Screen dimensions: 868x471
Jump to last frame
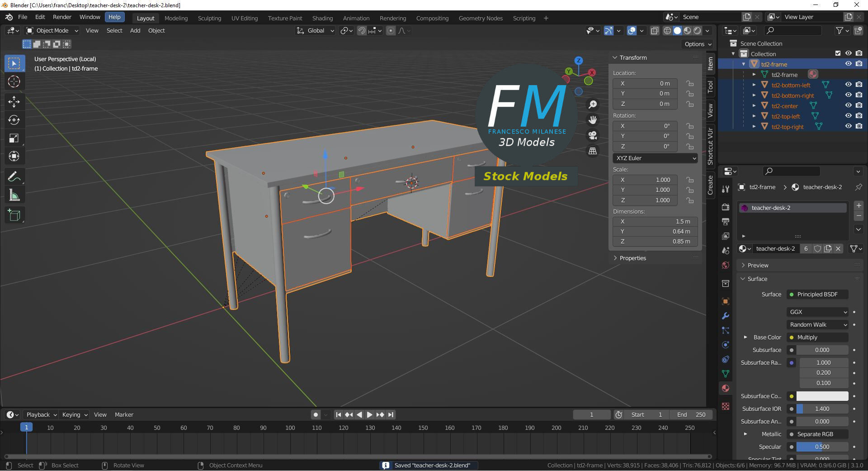391,415
